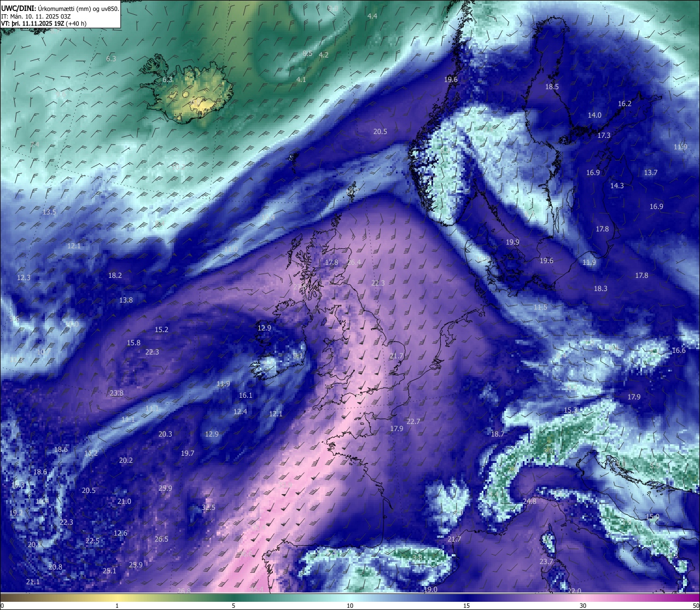Click the map value 25.1
700x610 pixels.
tap(110, 571)
